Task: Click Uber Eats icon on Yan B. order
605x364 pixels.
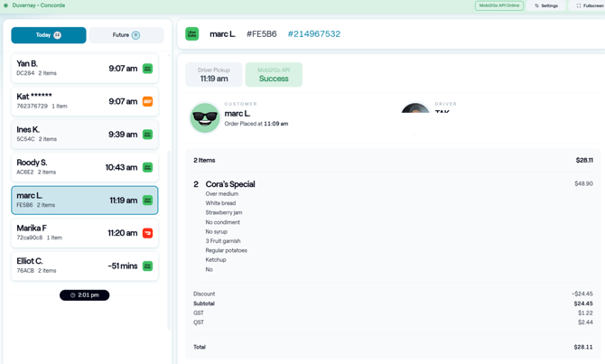Action: tap(148, 69)
